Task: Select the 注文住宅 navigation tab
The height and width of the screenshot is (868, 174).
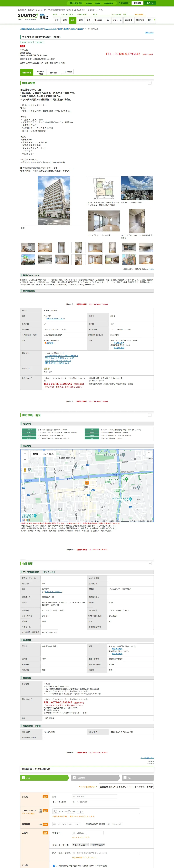Action: pyautogui.click(x=98, y=20)
